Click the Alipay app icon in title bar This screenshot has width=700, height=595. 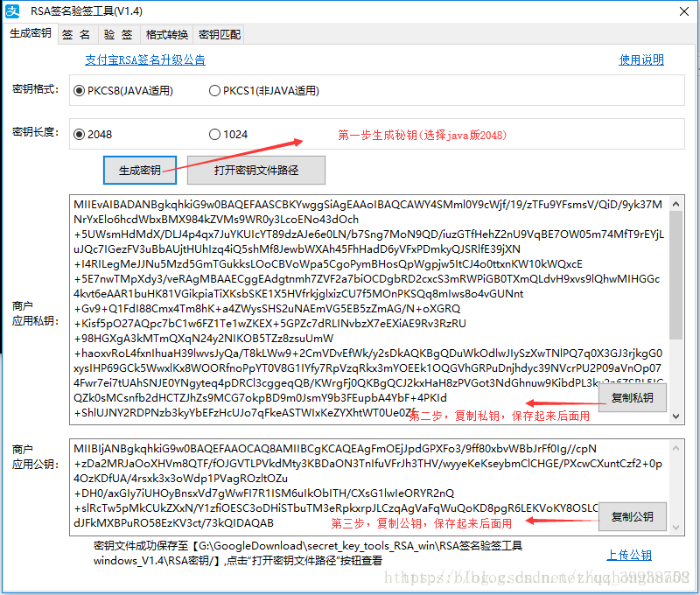pos(12,11)
